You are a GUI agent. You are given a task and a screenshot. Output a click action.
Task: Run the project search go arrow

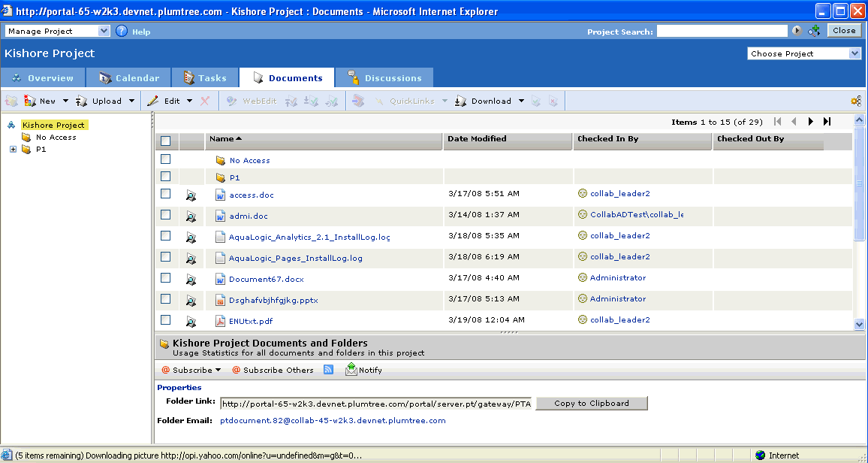tap(797, 31)
